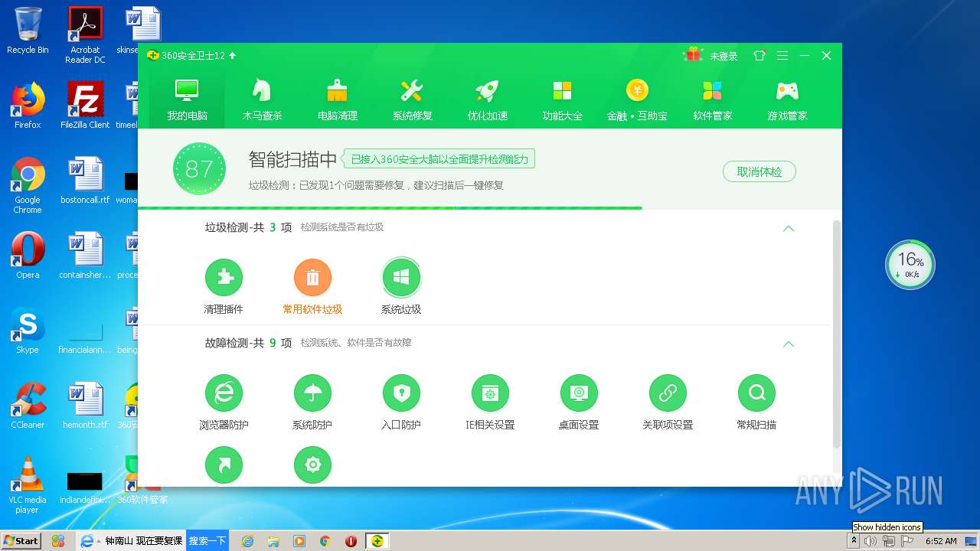Click the gift box icon in title bar

tap(694, 55)
